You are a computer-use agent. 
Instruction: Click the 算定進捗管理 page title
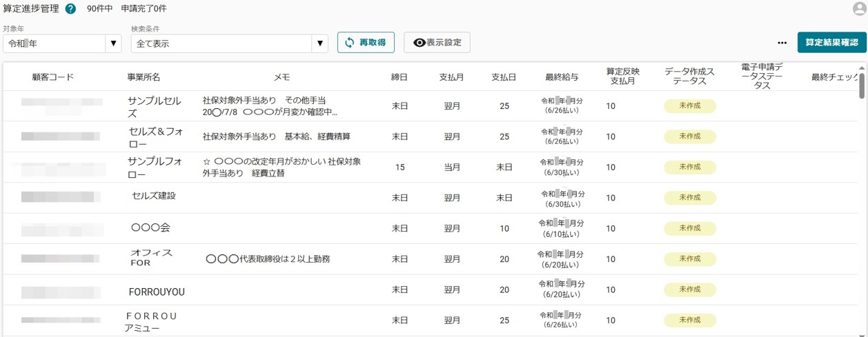tap(31, 9)
